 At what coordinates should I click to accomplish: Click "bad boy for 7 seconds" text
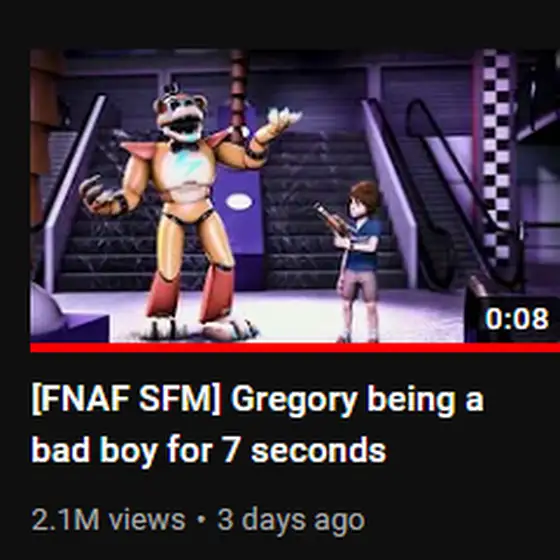click(x=209, y=450)
